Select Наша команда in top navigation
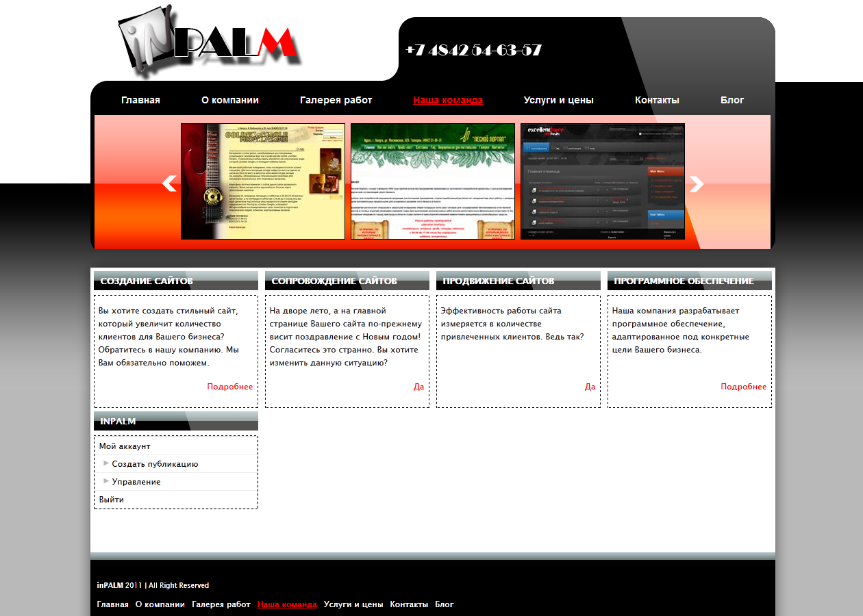 coord(448,100)
